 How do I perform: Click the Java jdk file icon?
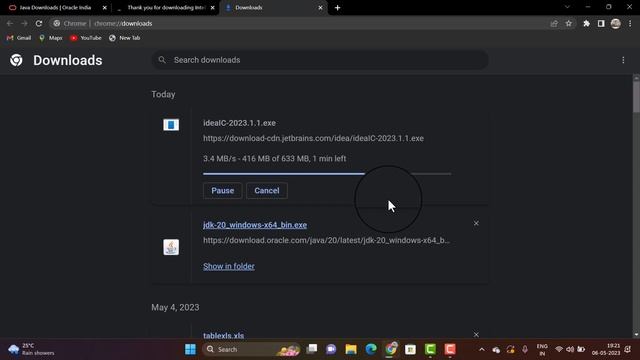171,247
